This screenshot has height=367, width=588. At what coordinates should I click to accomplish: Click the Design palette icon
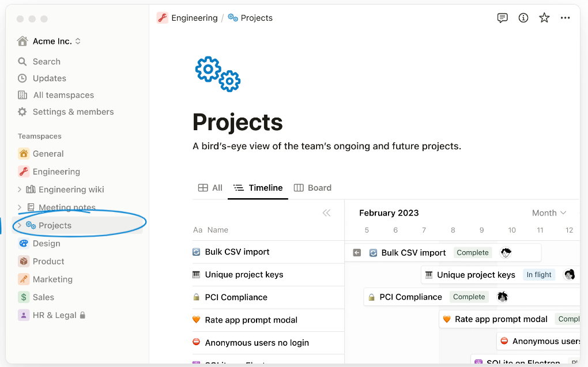click(x=24, y=243)
